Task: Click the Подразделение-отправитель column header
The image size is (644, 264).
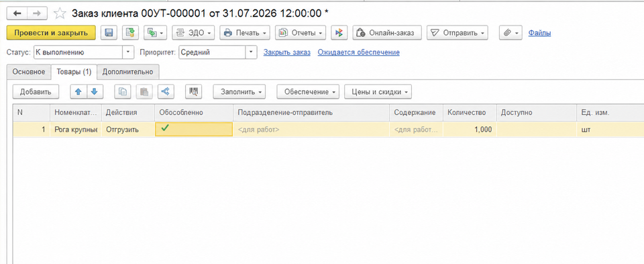Action: pos(311,112)
